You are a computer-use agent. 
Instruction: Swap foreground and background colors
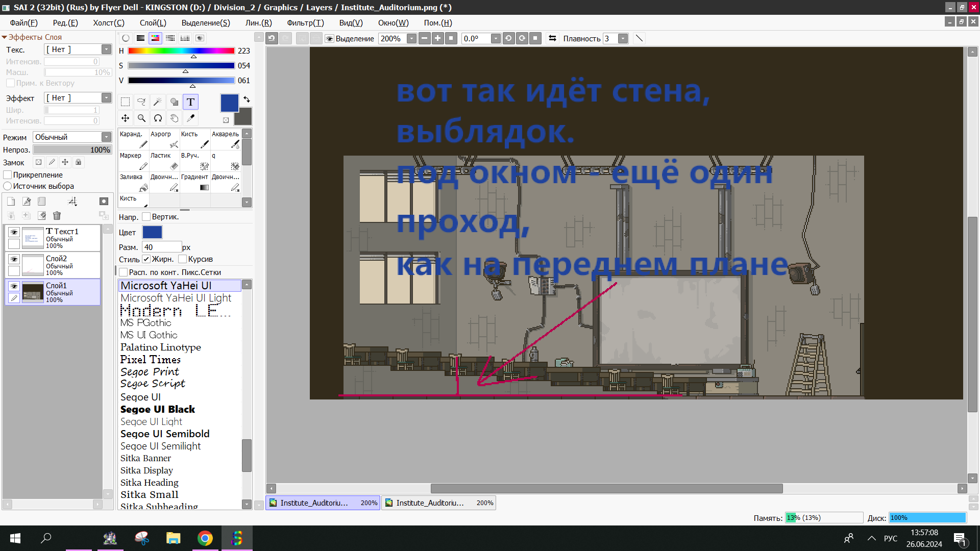point(247,99)
